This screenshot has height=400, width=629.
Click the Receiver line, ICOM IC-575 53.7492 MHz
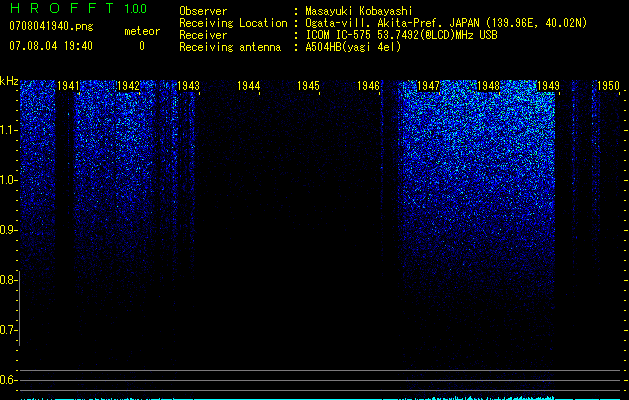[338, 35]
